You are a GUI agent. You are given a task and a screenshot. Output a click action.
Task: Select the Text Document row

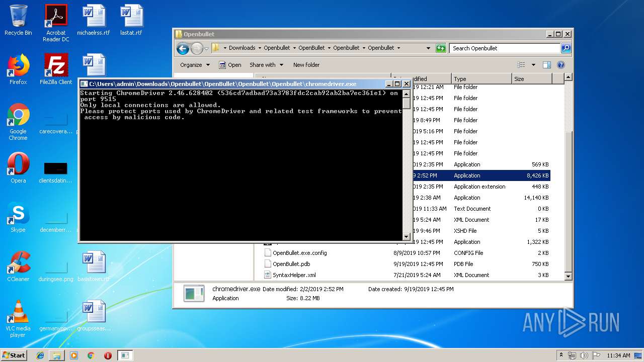click(x=481, y=209)
